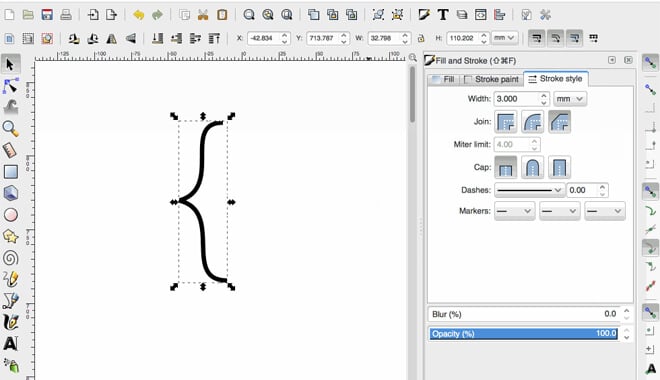Create a new document with the New icon

pyautogui.click(x=9, y=15)
